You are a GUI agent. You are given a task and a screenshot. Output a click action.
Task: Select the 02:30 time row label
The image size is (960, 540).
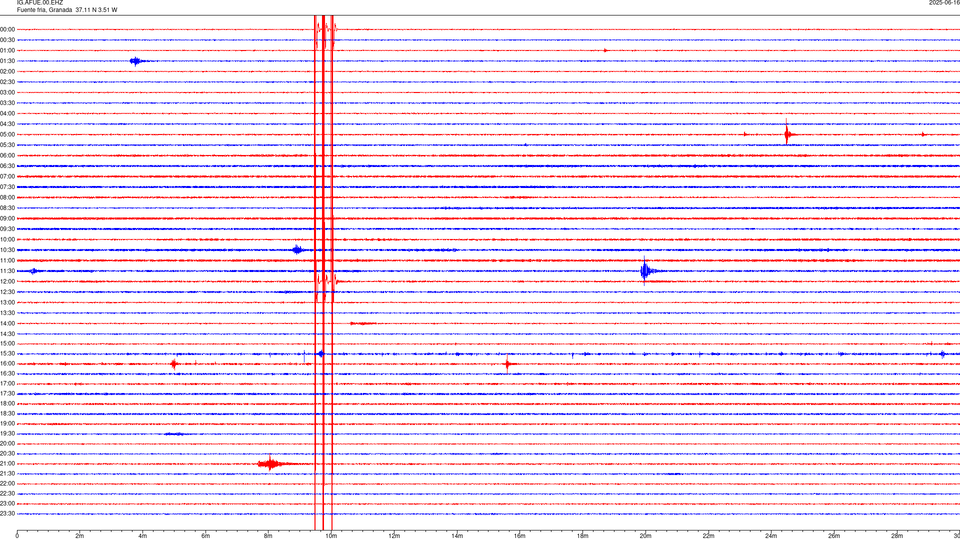tap(7, 82)
